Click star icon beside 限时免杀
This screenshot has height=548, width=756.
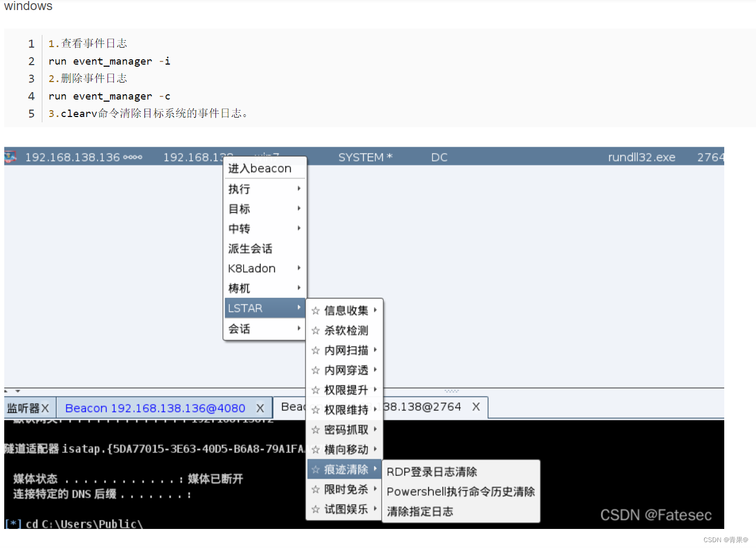click(x=316, y=489)
